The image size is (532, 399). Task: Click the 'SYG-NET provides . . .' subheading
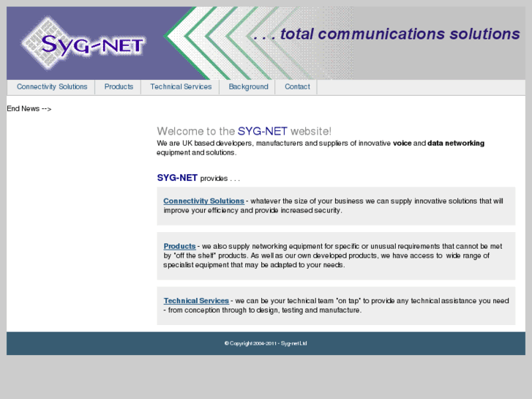pyautogui.click(x=198, y=178)
